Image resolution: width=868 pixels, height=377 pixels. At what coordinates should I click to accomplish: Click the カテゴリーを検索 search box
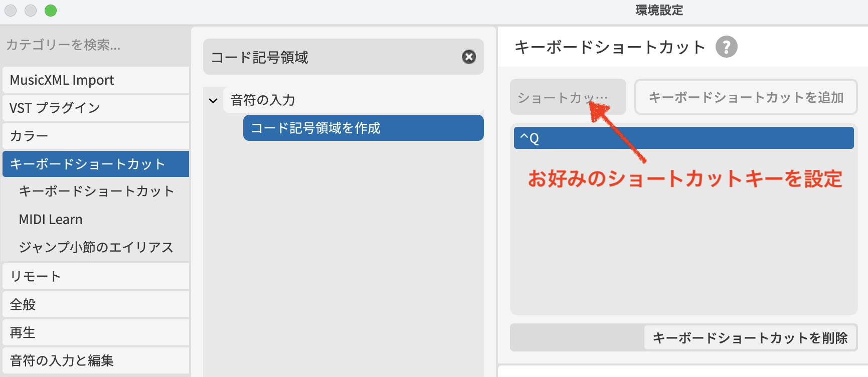(x=95, y=45)
